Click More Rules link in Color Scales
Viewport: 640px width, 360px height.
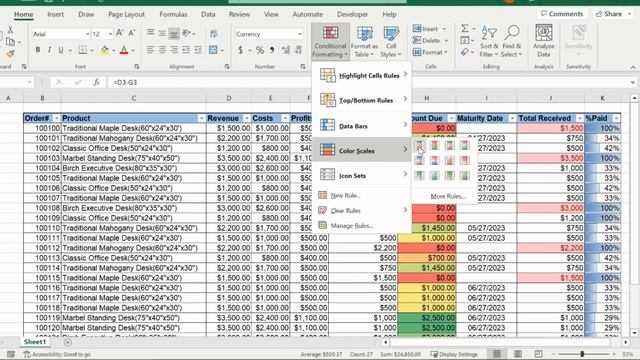448,196
